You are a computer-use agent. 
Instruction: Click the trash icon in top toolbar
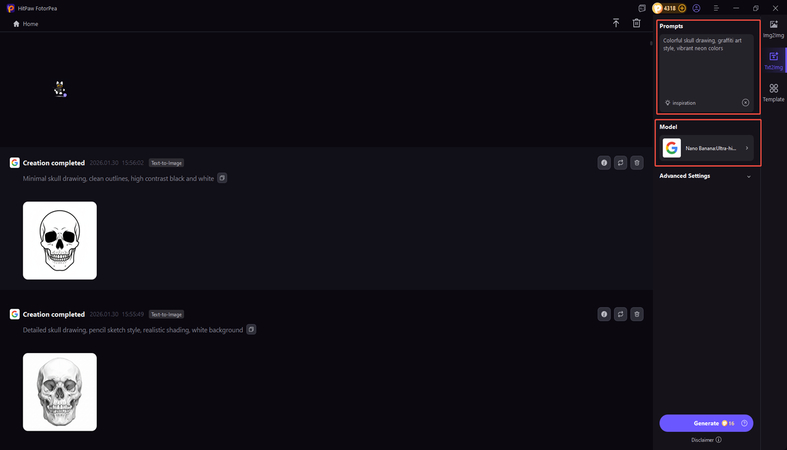click(636, 23)
